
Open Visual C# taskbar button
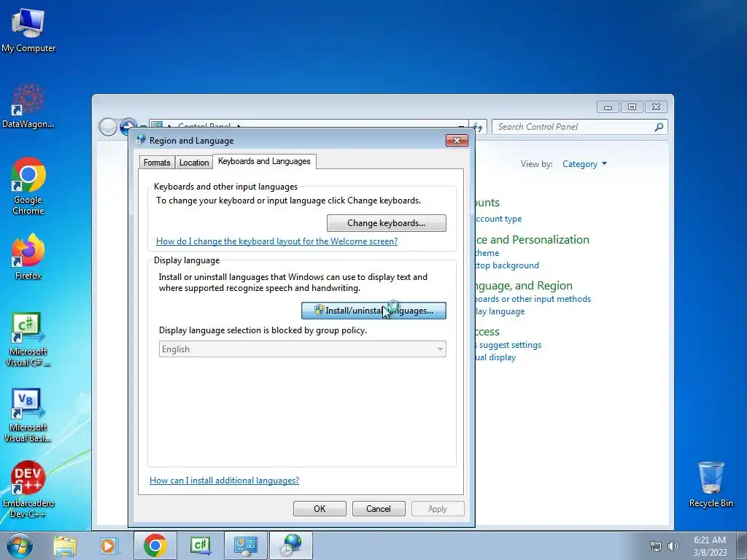[200, 545]
